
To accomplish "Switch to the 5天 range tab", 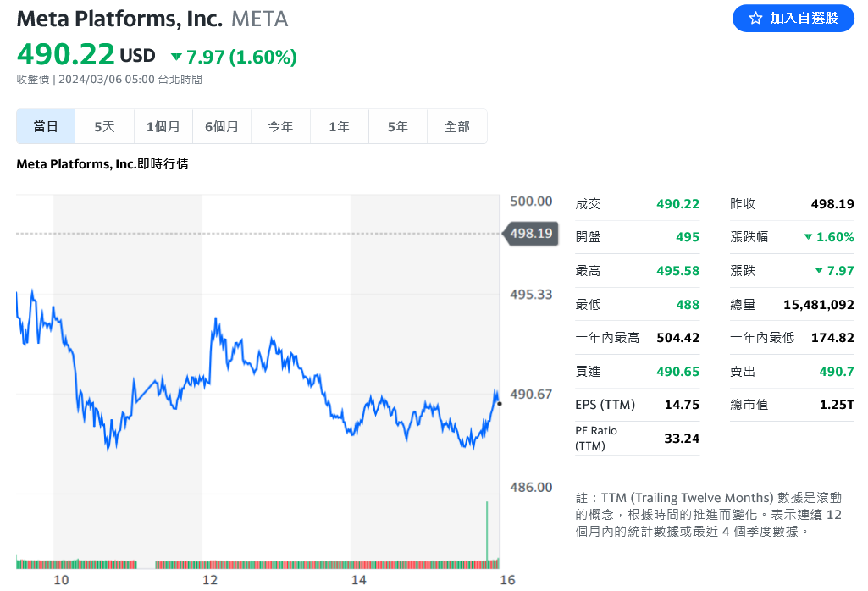I will point(105,127).
